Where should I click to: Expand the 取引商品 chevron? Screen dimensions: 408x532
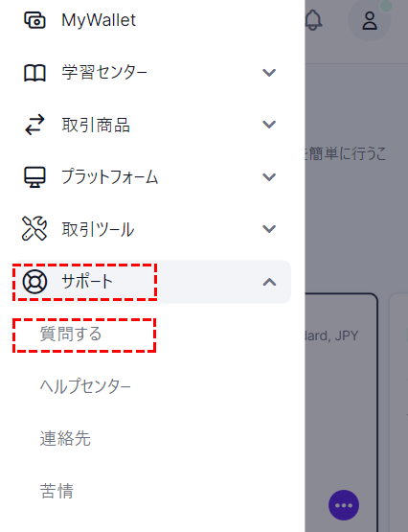(269, 125)
